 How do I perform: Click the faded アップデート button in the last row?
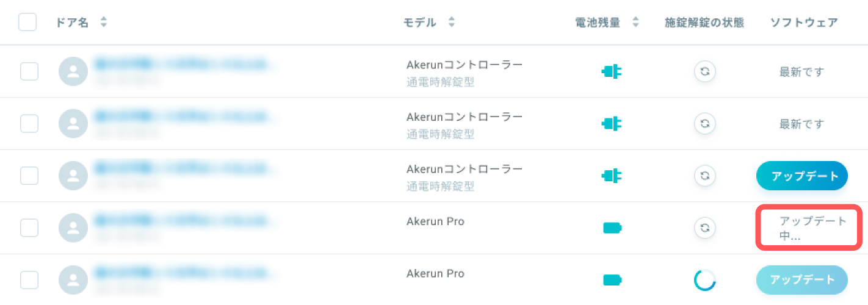coord(802,280)
